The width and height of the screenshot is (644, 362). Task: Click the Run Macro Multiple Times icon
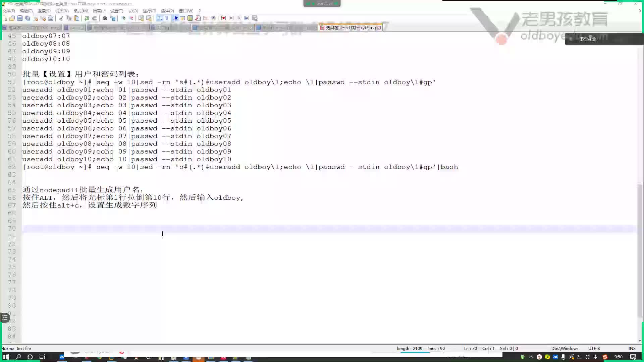pyautogui.click(x=247, y=18)
